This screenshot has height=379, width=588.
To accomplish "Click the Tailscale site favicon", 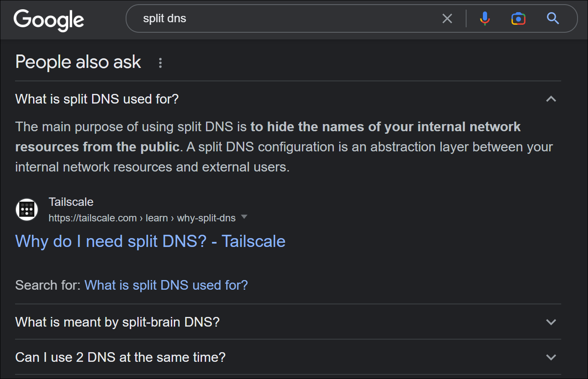I will 27,209.
